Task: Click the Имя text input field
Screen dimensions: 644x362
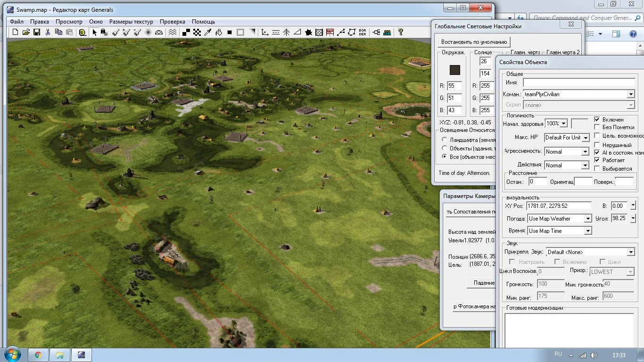Action: click(x=578, y=82)
